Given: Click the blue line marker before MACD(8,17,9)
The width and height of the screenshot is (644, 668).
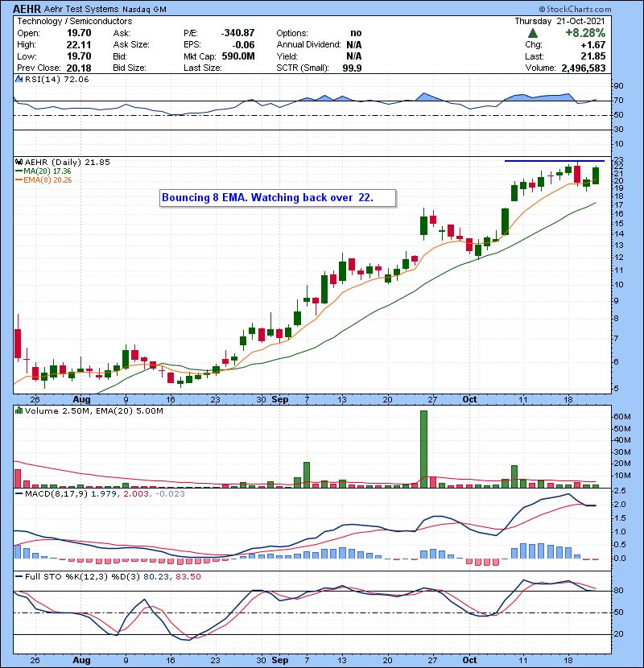Looking at the screenshot, I should [x=19, y=494].
